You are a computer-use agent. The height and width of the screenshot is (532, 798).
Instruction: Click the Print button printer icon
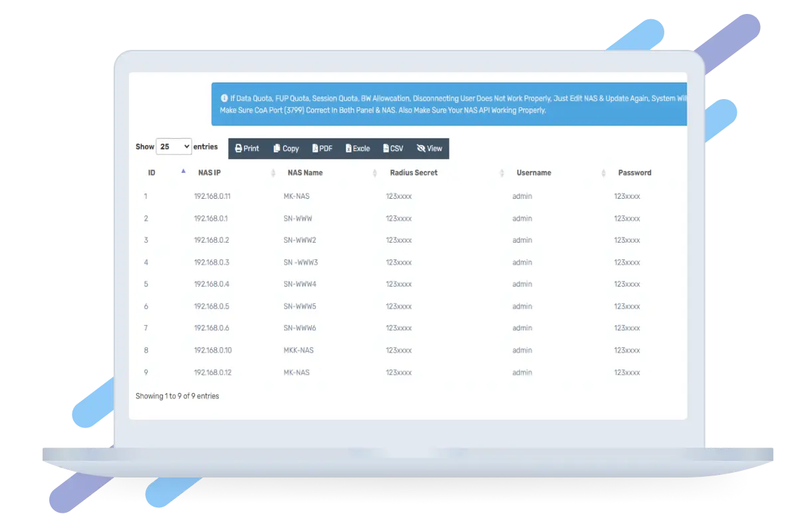point(239,148)
